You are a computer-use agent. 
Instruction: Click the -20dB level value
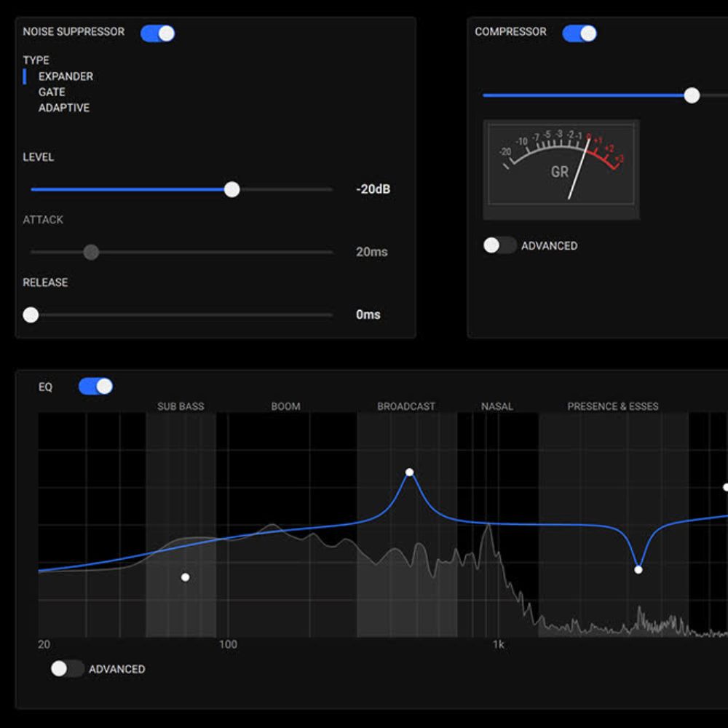pyautogui.click(x=373, y=189)
